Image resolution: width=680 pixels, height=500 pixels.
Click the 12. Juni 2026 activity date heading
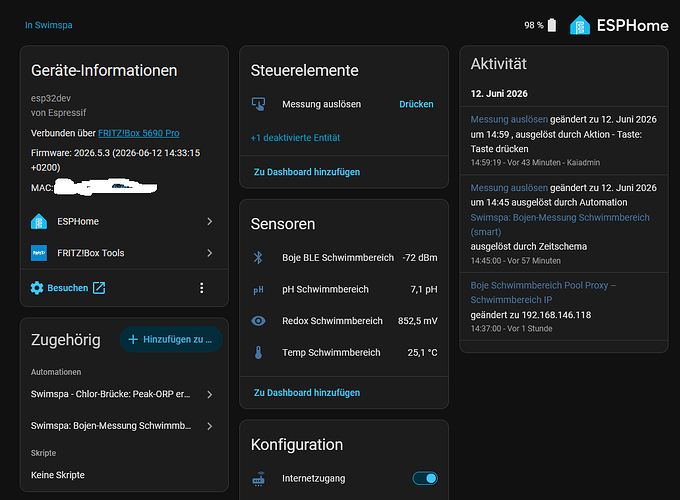499,94
